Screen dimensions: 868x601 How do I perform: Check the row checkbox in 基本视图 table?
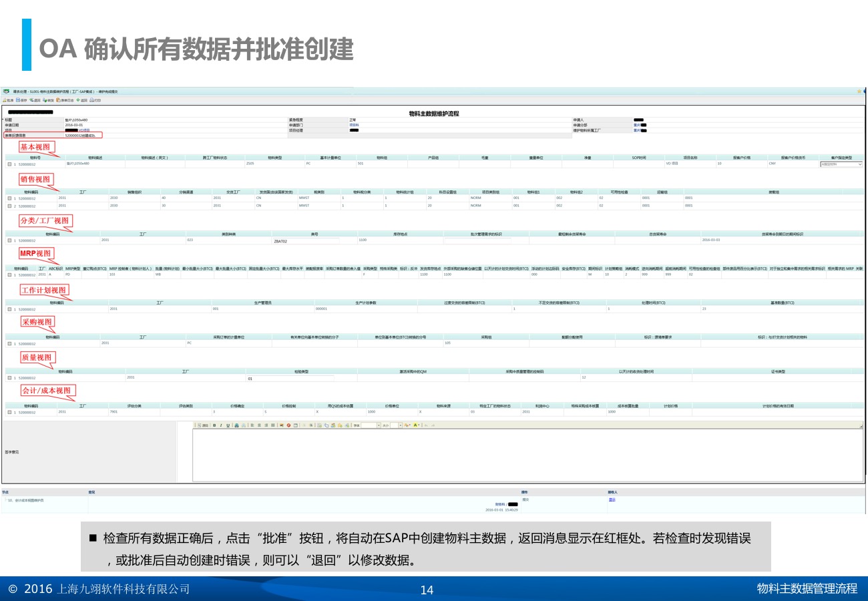(9, 164)
